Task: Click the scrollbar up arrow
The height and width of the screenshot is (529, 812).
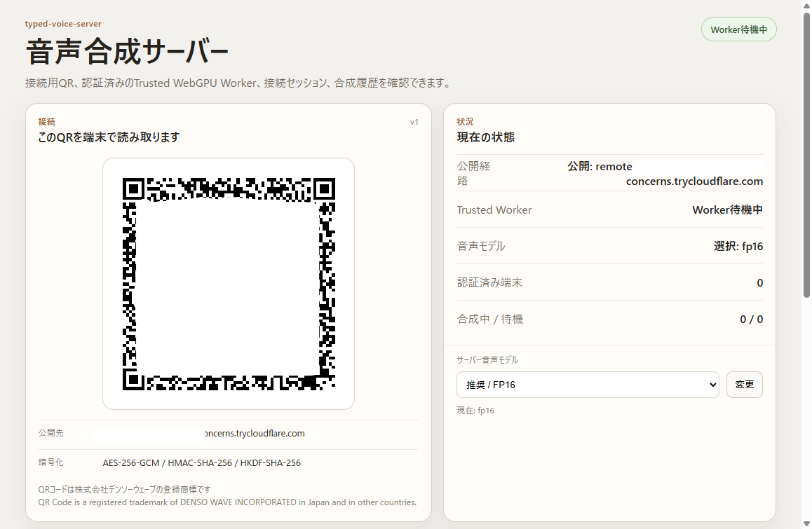Action: (806, 5)
